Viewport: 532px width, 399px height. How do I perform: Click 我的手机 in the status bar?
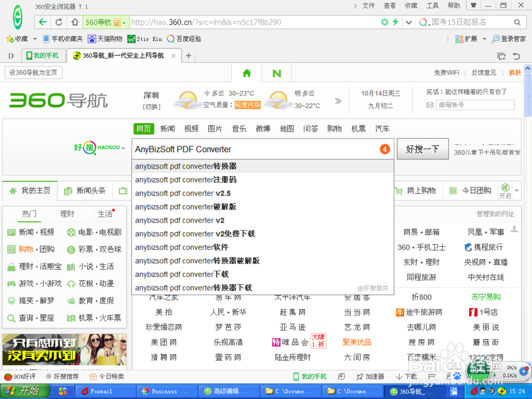[310, 376]
